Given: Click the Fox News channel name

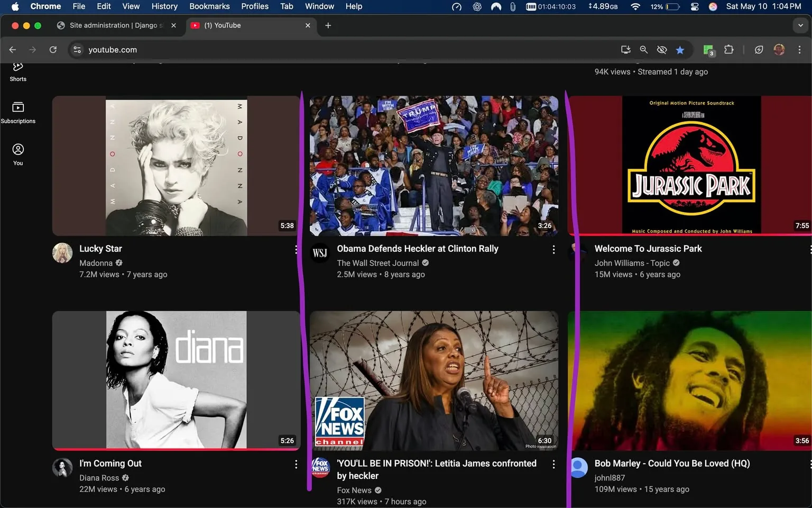Looking at the screenshot, I should tap(354, 490).
